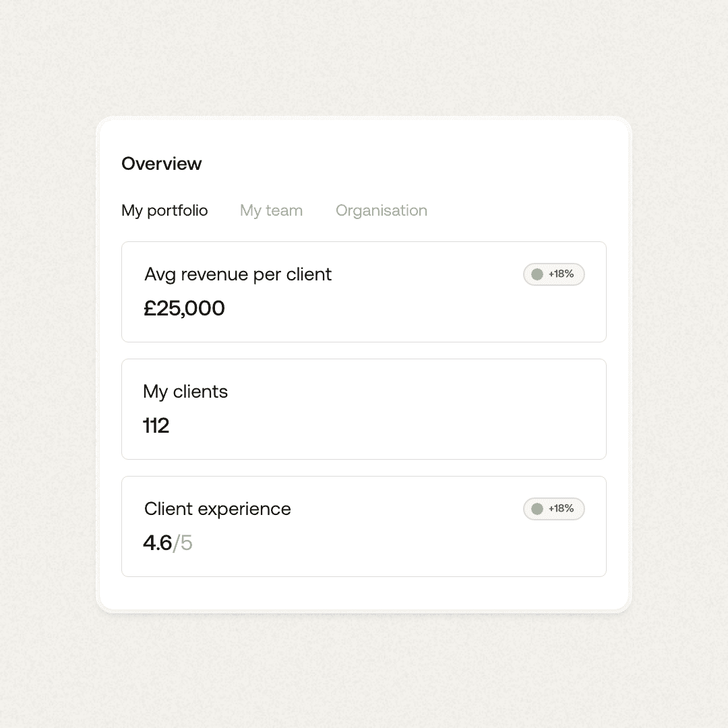Click the grey dot in the Avg revenue badge
The height and width of the screenshot is (728, 728).
point(537,274)
